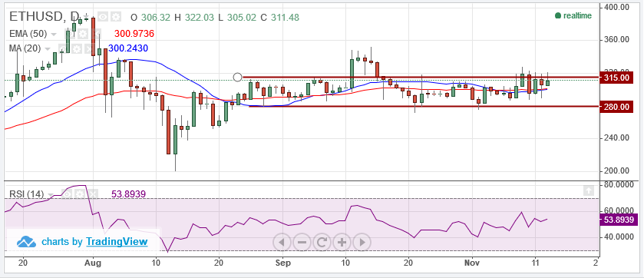The width and height of the screenshot is (644, 278).
Task: Click EMA value 300.9736
Action: click(134, 34)
